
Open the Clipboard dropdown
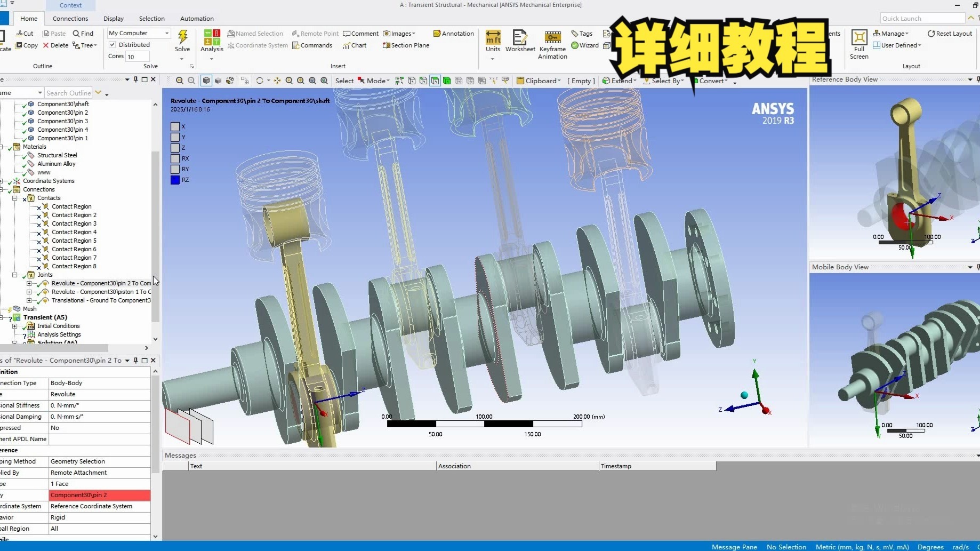539,81
